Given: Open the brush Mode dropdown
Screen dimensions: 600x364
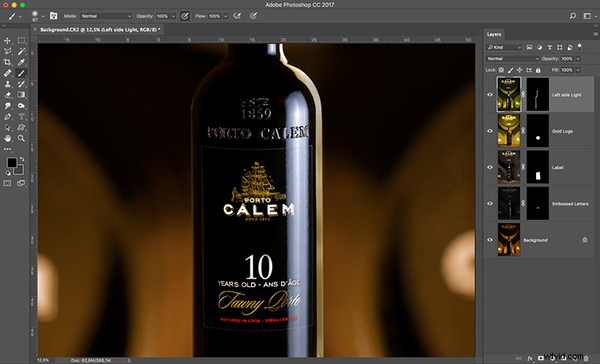Looking at the screenshot, I should tap(106, 16).
